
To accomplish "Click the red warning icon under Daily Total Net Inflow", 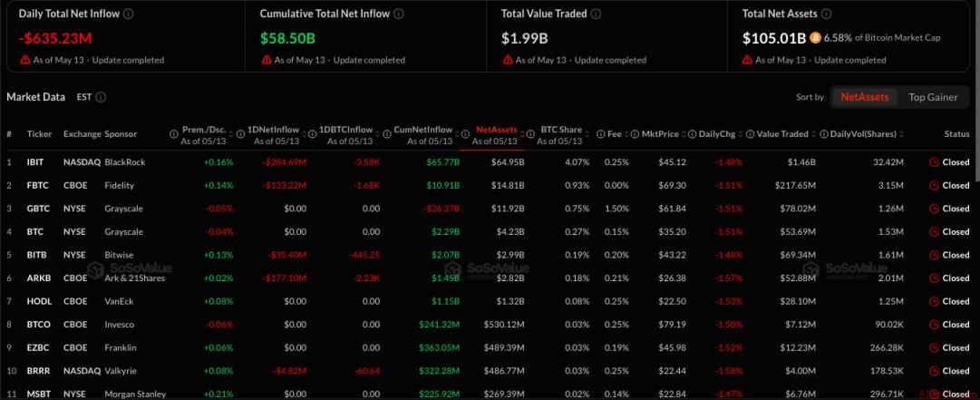I will [25, 60].
